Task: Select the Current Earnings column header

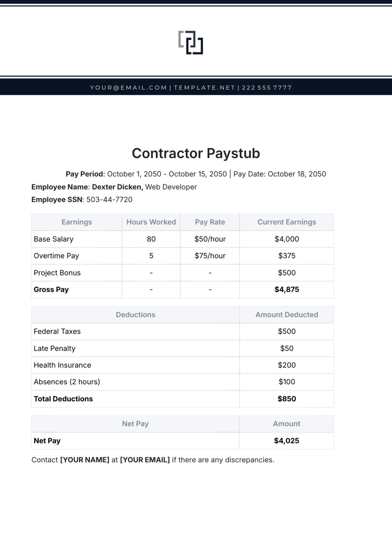Action: click(x=287, y=222)
